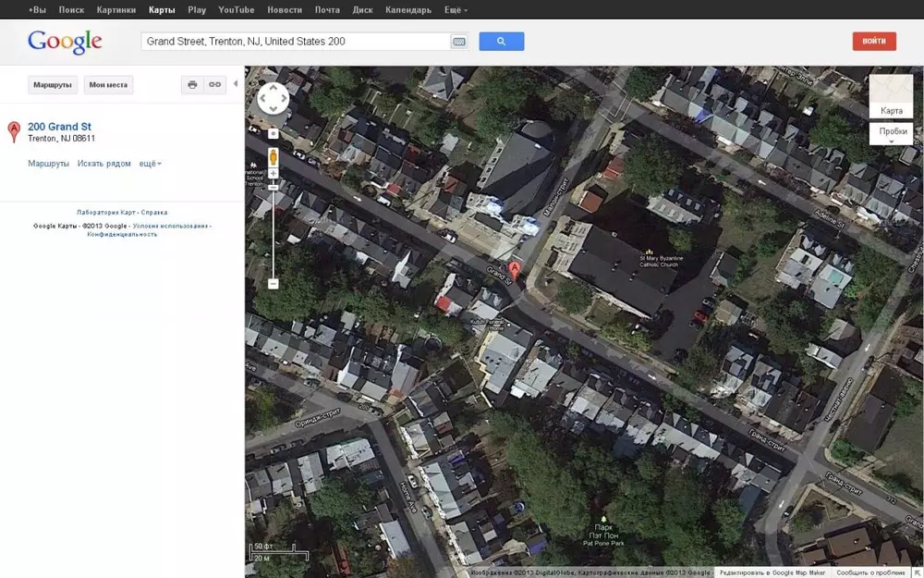Collapse the left side panel arrow

click(235, 84)
